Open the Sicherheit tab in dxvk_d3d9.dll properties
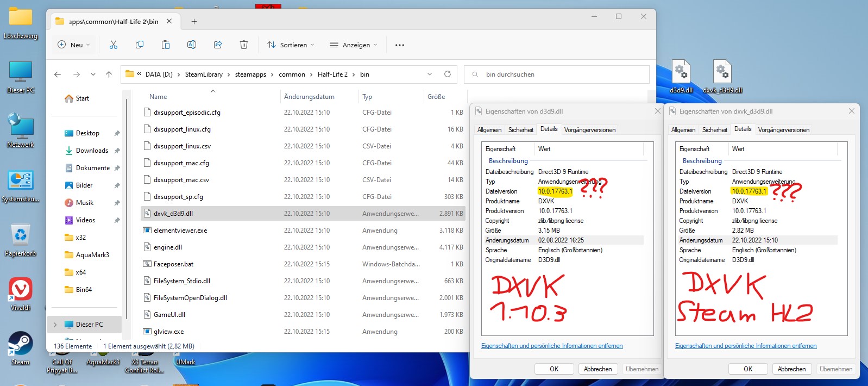 (715, 130)
